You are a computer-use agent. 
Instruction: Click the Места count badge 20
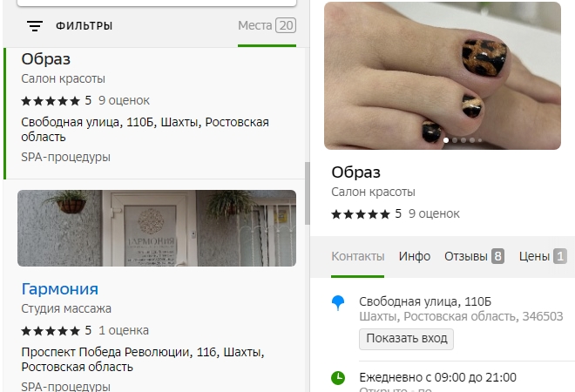286,25
